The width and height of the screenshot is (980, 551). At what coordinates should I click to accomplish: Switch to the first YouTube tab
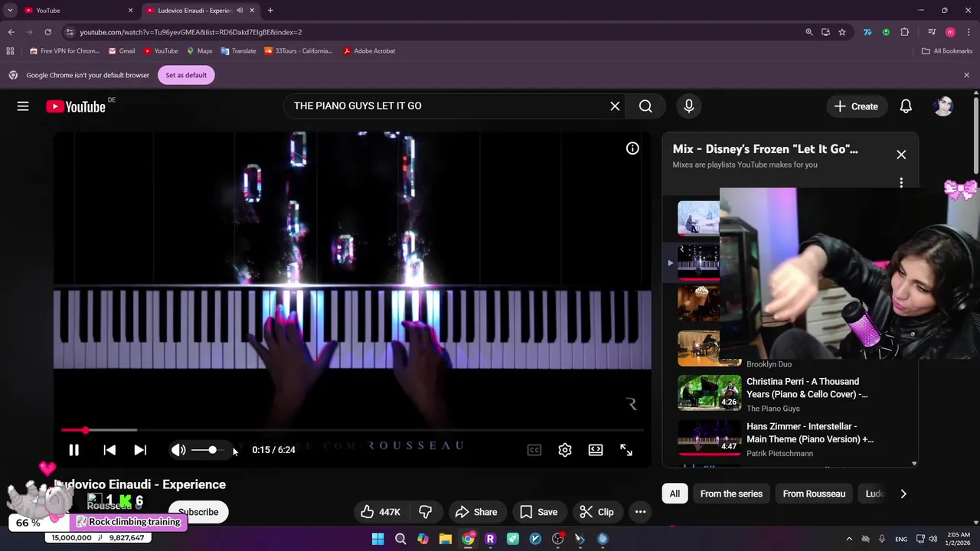(x=77, y=11)
